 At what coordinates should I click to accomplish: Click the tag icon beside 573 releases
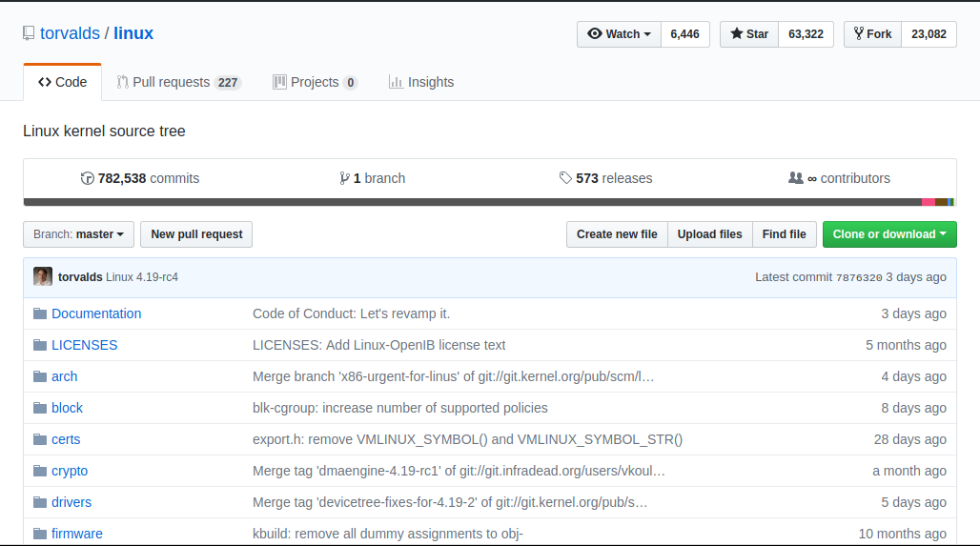click(x=565, y=178)
